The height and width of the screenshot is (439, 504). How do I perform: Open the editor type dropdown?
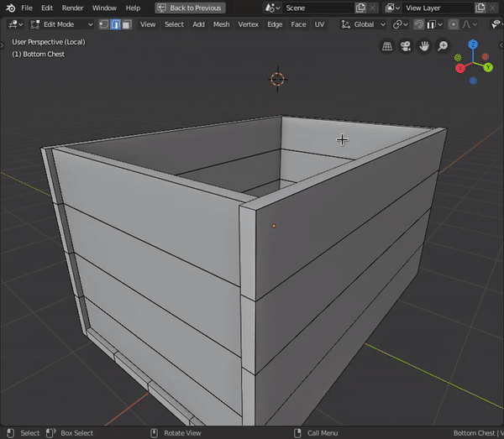point(15,24)
